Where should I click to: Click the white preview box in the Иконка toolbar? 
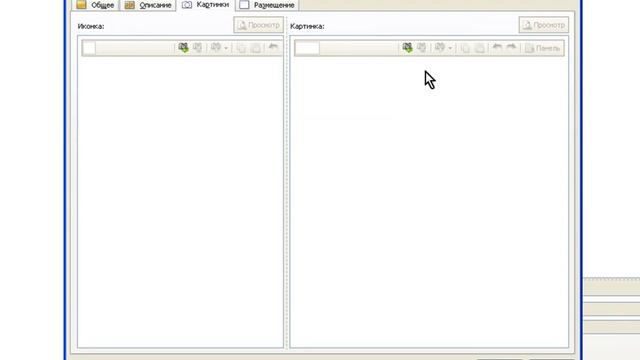(89, 48)
